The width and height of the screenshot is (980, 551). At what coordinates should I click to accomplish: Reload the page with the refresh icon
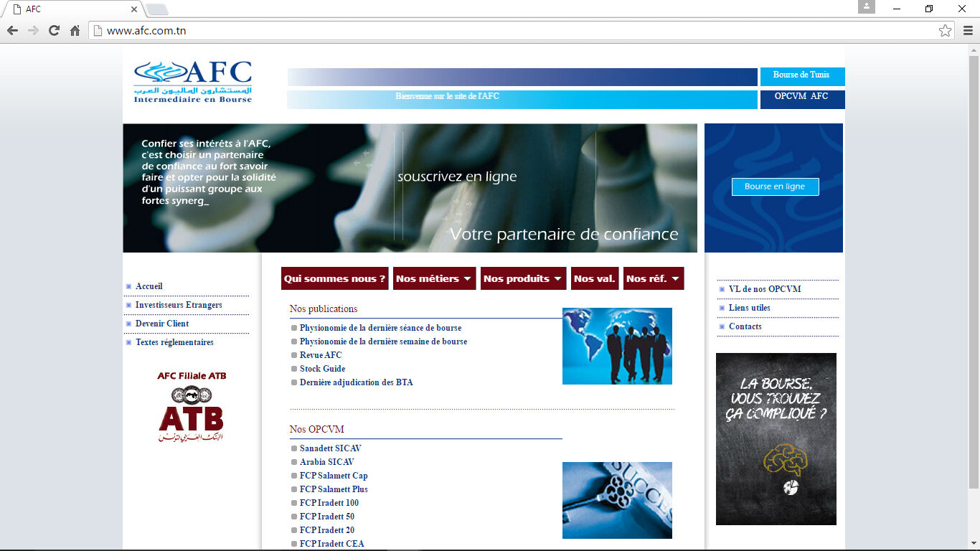click(54, 31)
